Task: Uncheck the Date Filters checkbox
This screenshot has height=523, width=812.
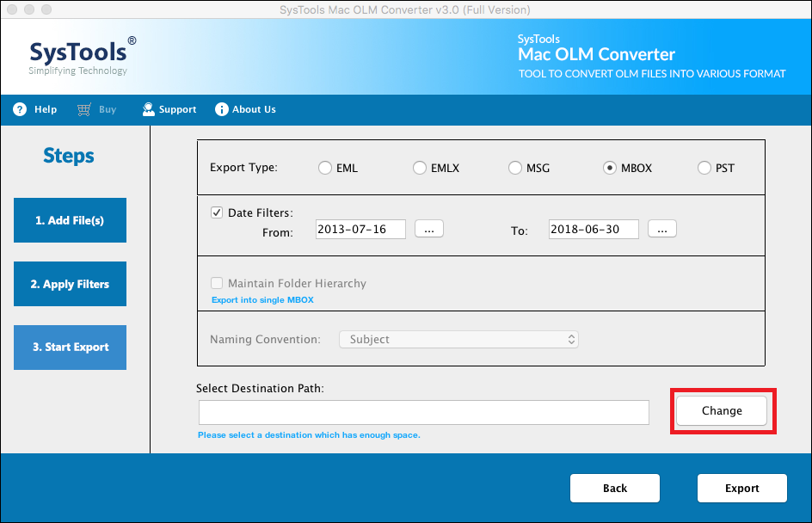Action: click(x=217, y=212)
